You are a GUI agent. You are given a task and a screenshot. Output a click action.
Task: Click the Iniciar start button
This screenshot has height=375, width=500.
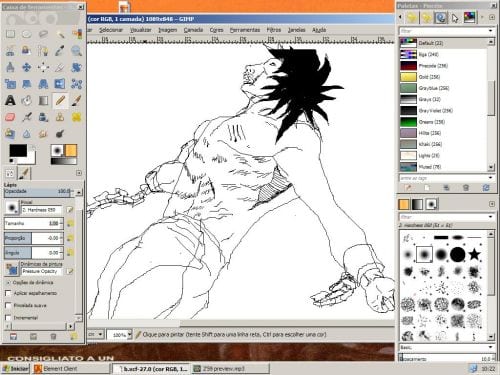(x=15, y=369)
